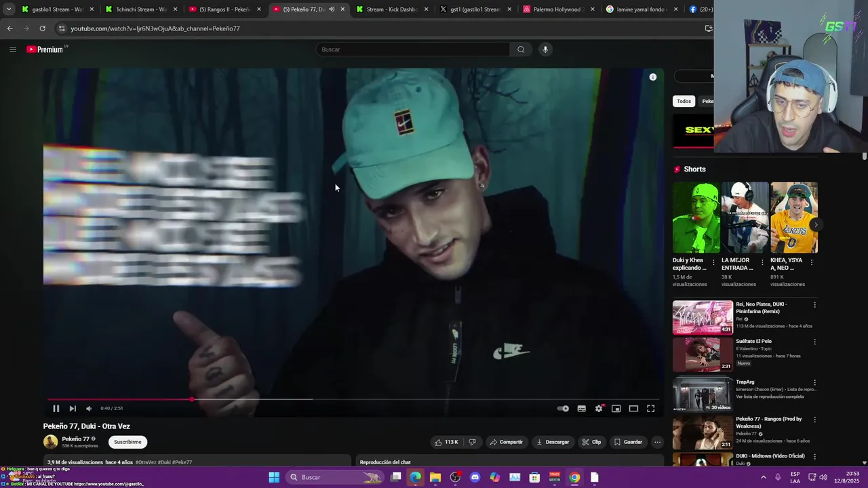Start voice search with microphone icon
The image size is (868, 488).
(545, 49)
